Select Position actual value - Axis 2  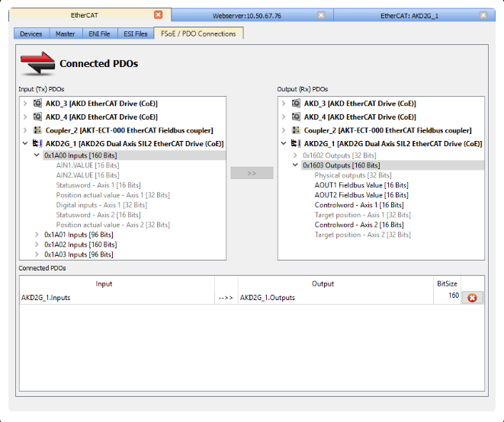pos(113,225)
